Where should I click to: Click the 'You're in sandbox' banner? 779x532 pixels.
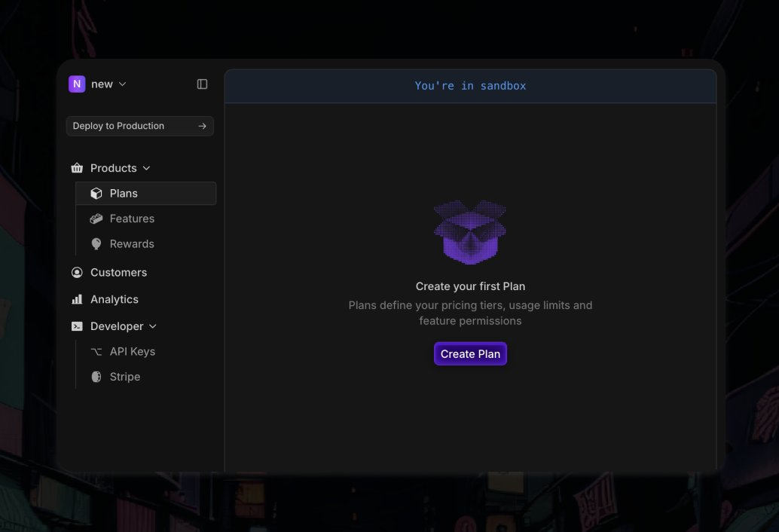click(x=470, y=85)
